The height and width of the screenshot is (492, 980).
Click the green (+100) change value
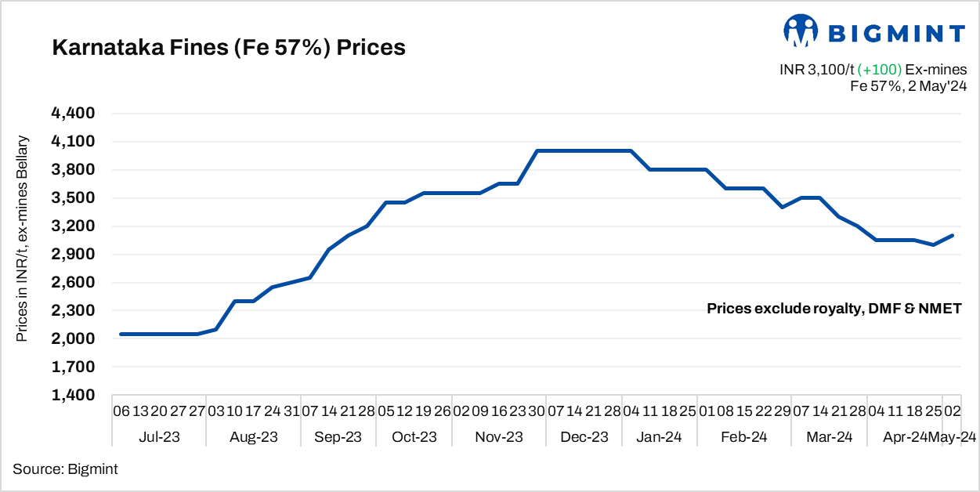click(881, 71)
